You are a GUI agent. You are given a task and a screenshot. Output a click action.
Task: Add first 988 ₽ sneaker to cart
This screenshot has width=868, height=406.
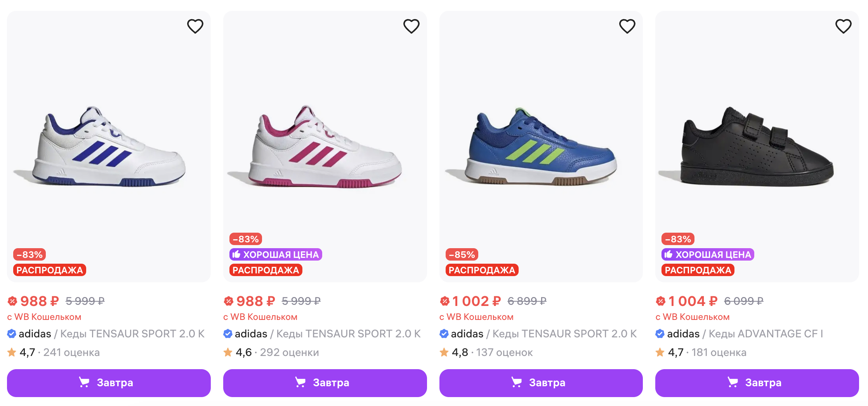point(109,383)
